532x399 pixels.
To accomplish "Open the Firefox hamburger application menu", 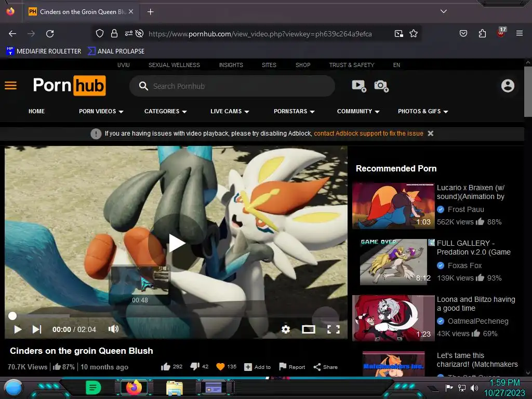I will [519, 33].
